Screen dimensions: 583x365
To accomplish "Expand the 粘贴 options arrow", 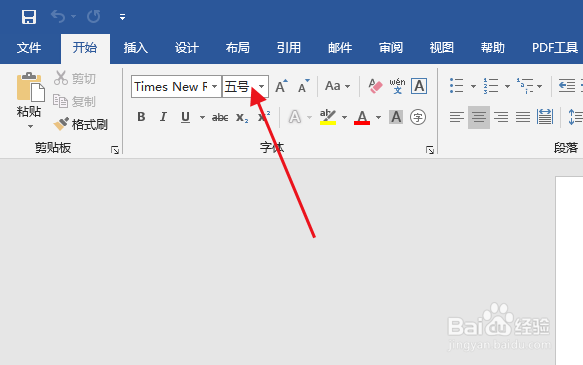I will point(30,127).
